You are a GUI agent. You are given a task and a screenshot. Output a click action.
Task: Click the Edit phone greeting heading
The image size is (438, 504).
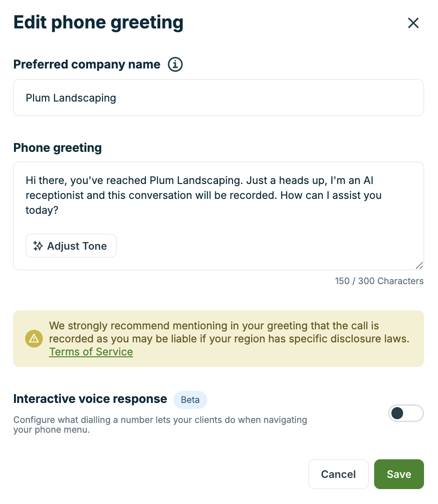pyautogui.click(x=98, y=22)
